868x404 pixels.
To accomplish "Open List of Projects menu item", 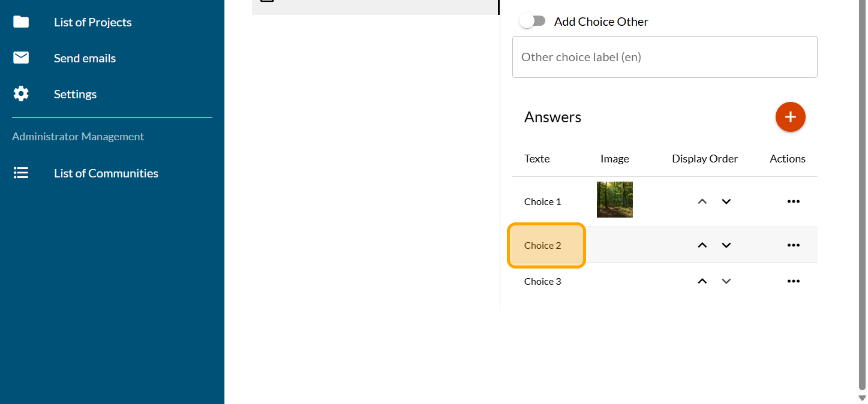I will [93, 22].
